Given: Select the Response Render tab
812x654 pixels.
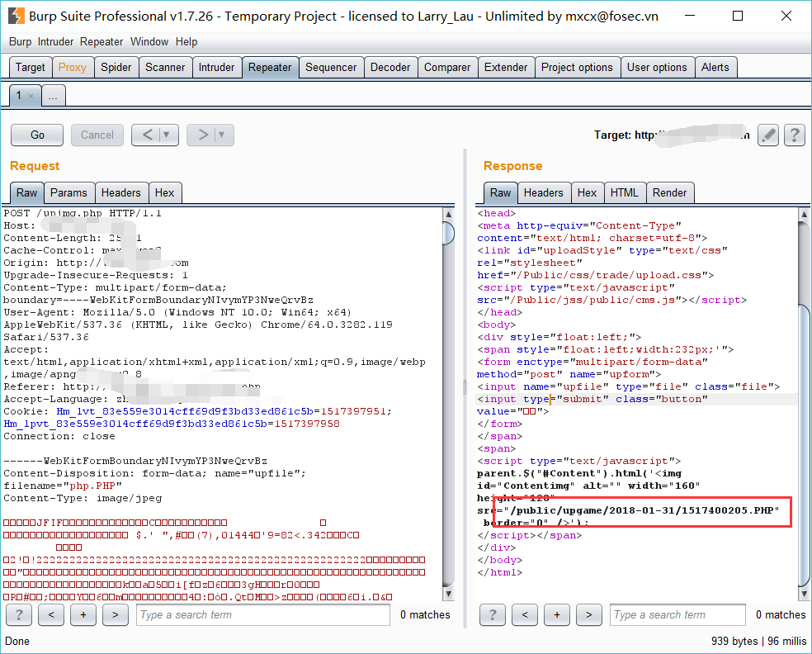Looking at the screenshot, I should pos(669,192).
